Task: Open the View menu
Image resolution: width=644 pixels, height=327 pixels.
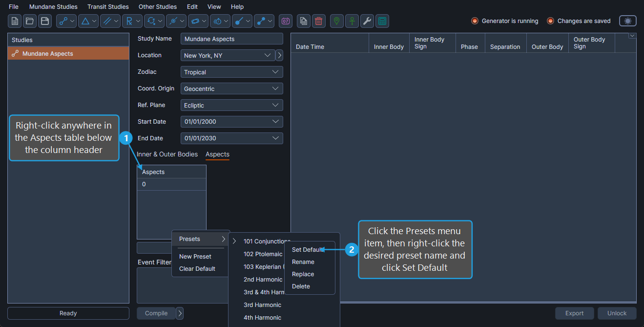Action: (214, 7)
